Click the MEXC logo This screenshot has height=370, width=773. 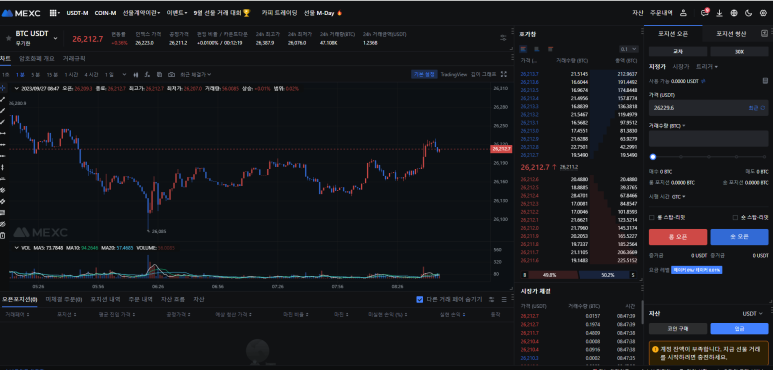[21, 13]
